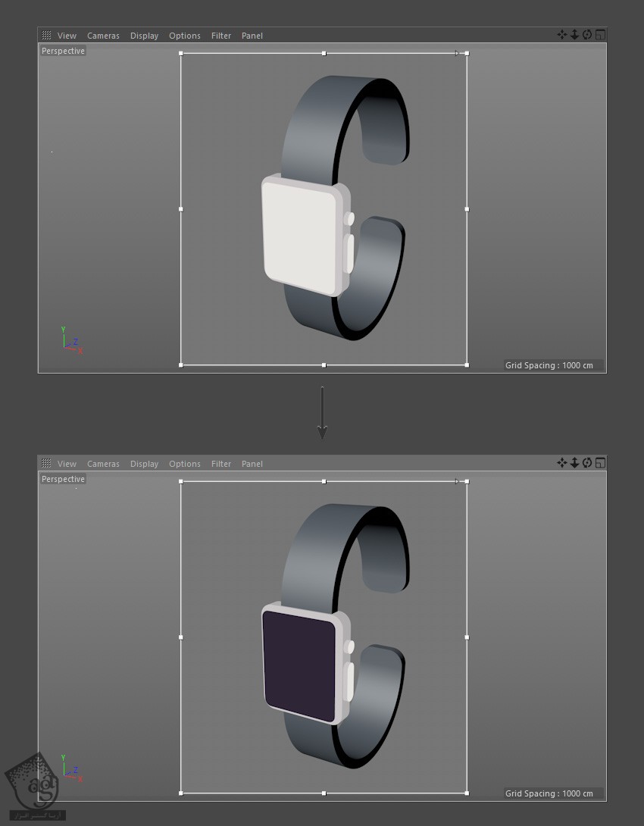Open the Cameras menu in the top viewport

[103, 36]
